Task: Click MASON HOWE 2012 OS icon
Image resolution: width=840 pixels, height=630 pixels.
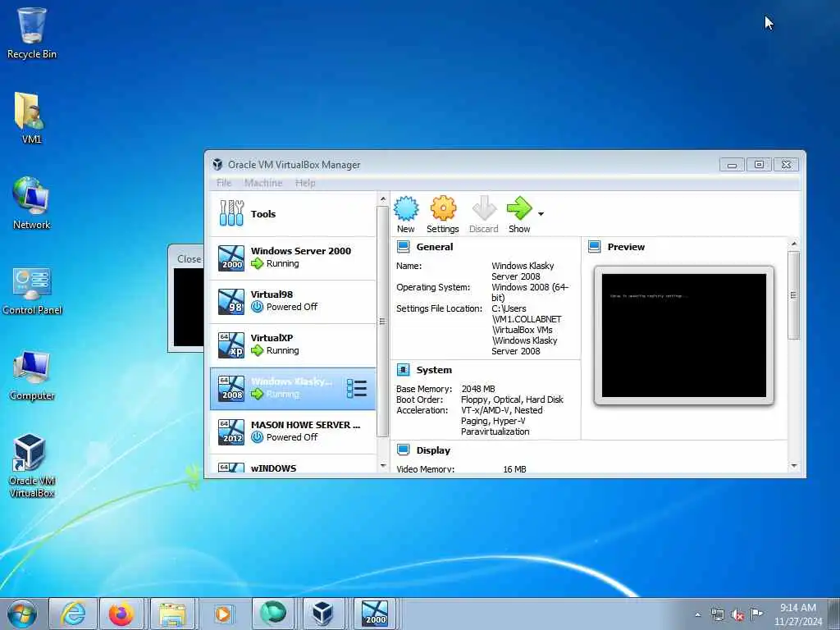Action: [231, 431]
